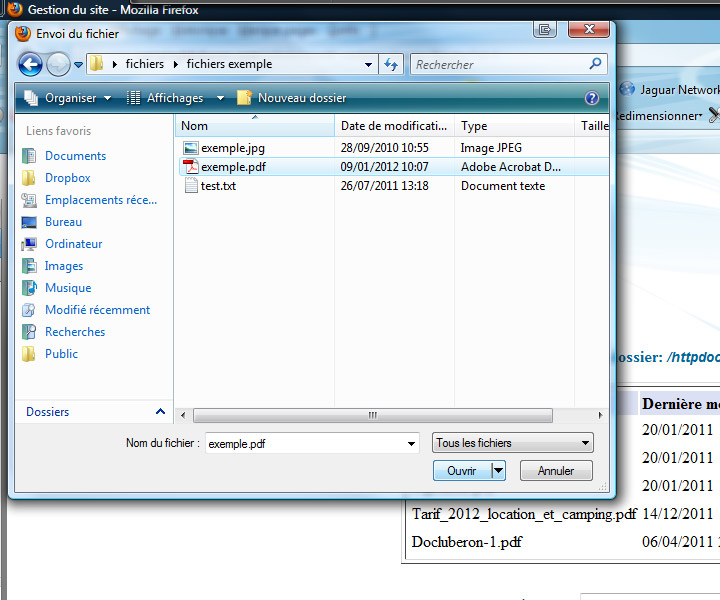
Task: Select the exemple.jpg image file
Action: (x=232, y=148)
